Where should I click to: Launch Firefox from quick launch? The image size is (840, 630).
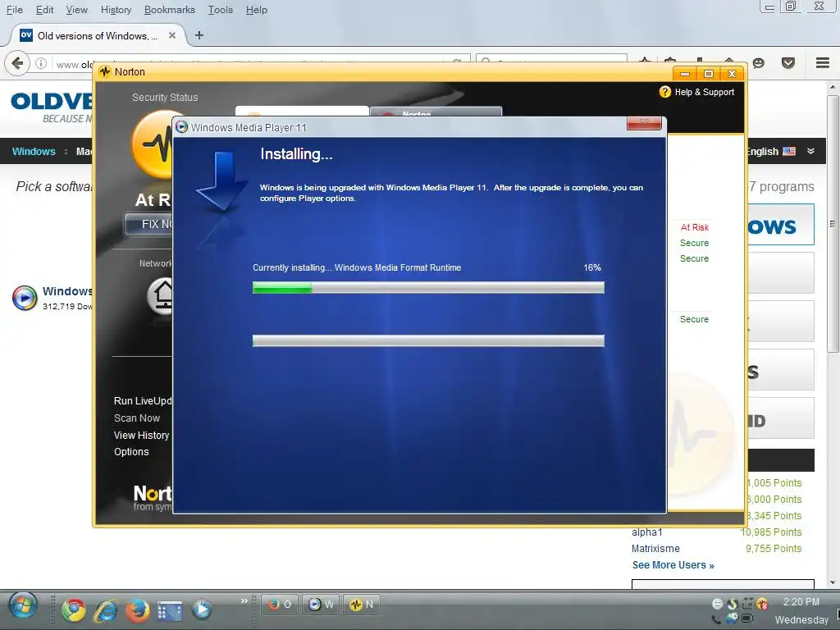coord(138,609)
